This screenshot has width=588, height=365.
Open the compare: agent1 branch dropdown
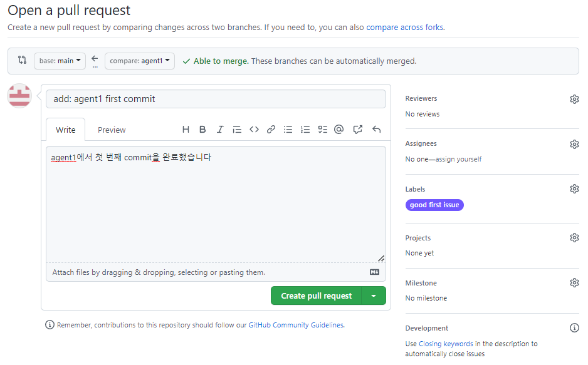[x=140, y=61]
